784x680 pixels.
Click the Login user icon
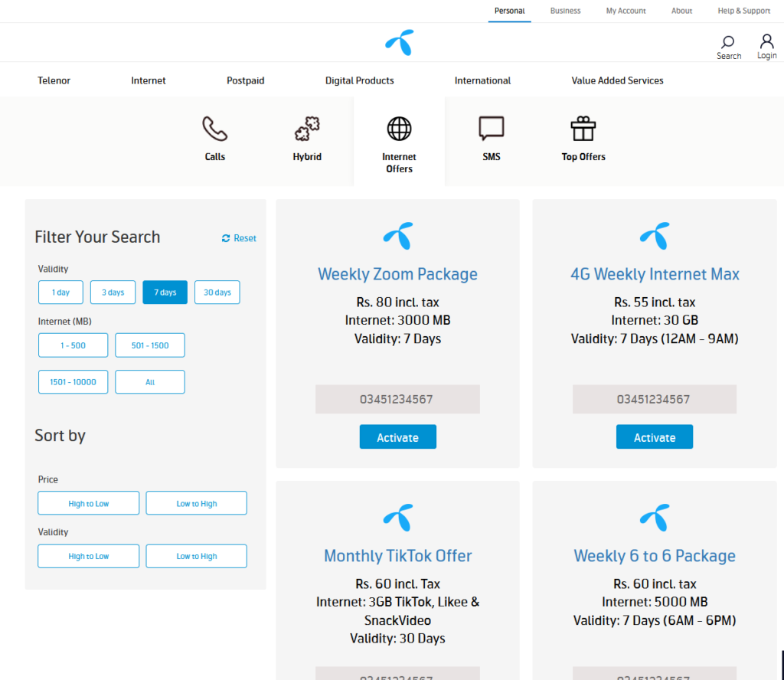coord(766,41)
